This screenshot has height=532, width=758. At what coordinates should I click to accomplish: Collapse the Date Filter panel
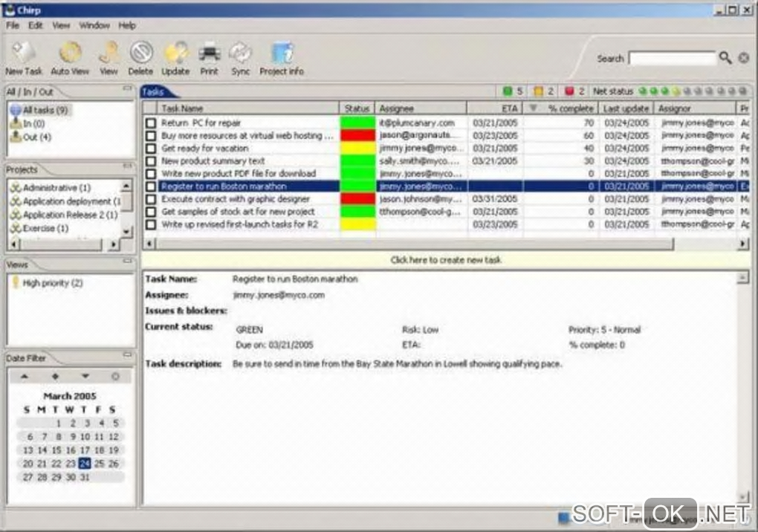pos(127,354)
